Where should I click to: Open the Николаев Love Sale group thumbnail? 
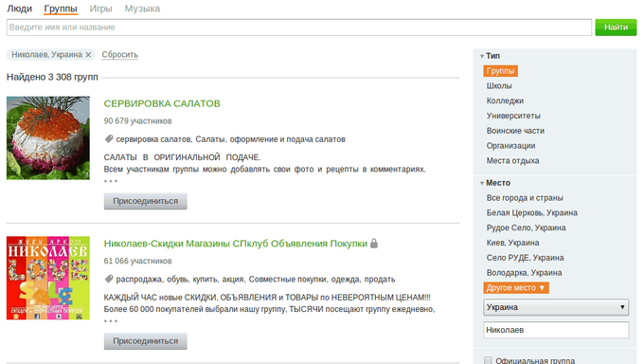(48, 278)
